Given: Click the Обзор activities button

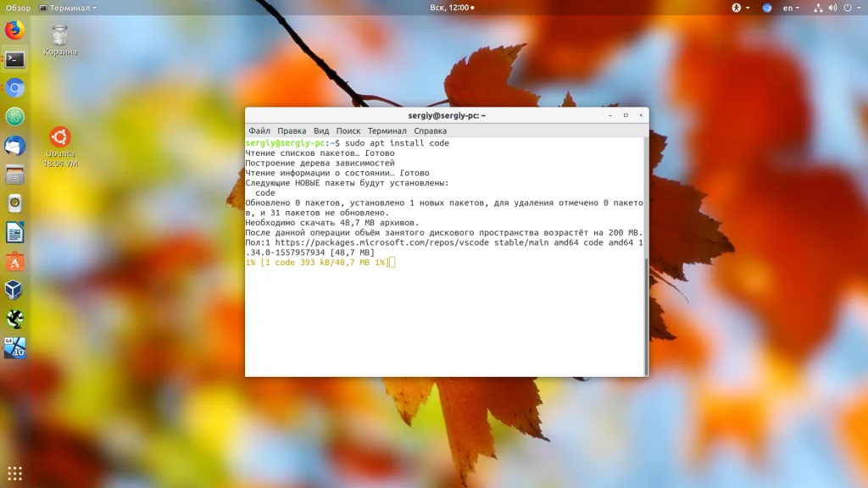Looking at the screenshot, I should pos(18,8).
